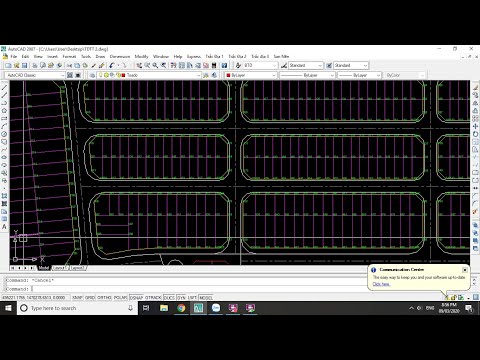
Task: Click the Workspace settings icon
Action: pyautogui.click(x=70, y=75)
